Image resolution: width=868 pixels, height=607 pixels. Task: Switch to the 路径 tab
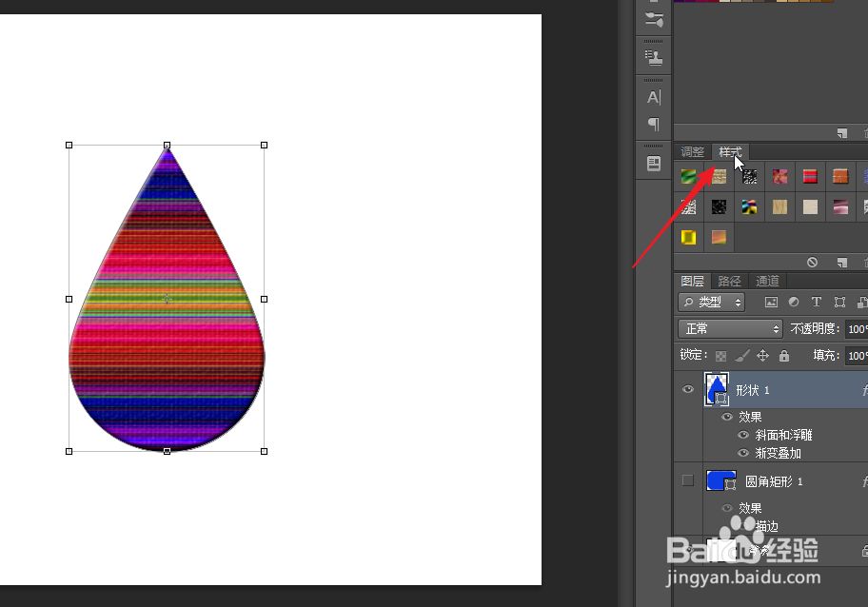click(729, 281)
